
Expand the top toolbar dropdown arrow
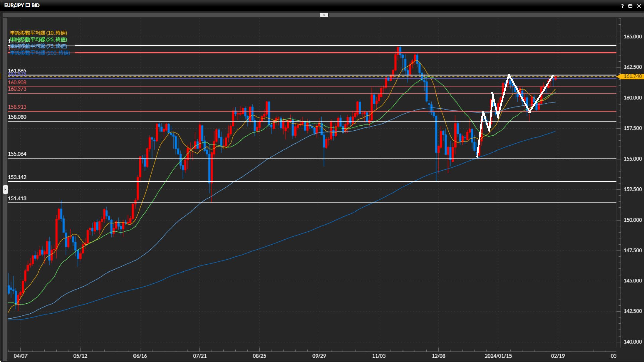[x=324, y=15]
